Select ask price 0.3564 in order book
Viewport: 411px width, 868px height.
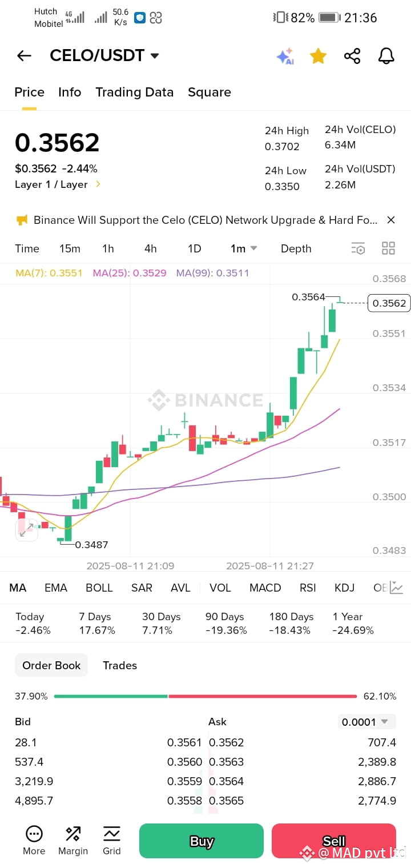pos(227,781)
